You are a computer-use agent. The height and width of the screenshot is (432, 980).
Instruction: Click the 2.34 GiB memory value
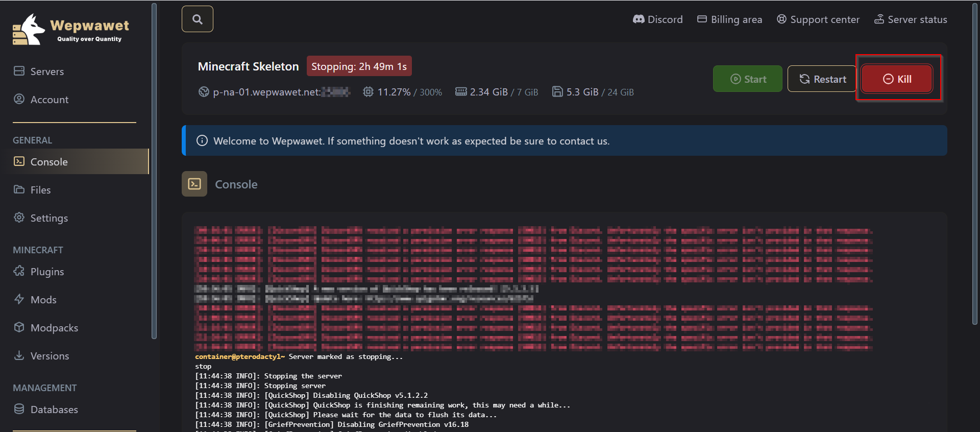[489, 92]
